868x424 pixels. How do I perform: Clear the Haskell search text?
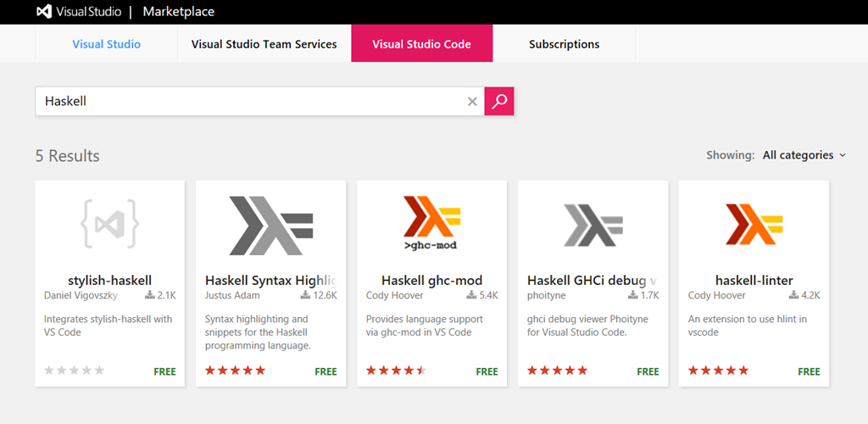(x=472, y=101)
